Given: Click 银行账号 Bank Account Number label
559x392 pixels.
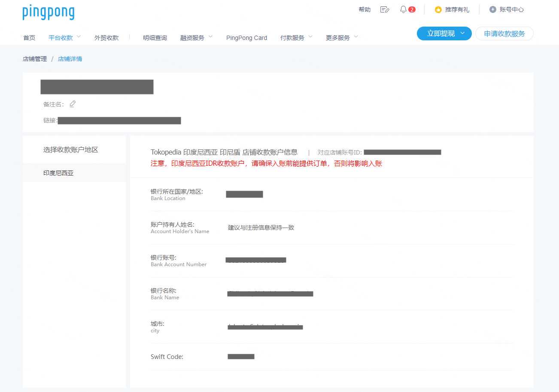Looking at the screenshot, I should [x=179, y=261].
